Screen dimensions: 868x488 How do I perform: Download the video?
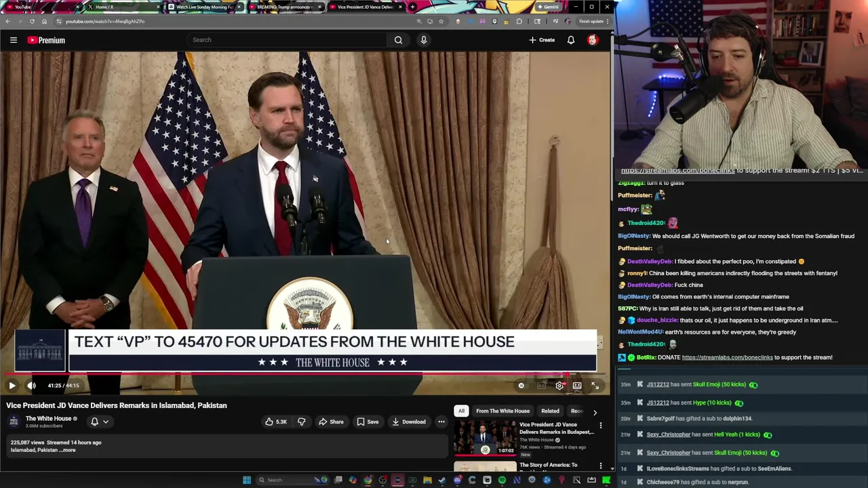point(408,422)
